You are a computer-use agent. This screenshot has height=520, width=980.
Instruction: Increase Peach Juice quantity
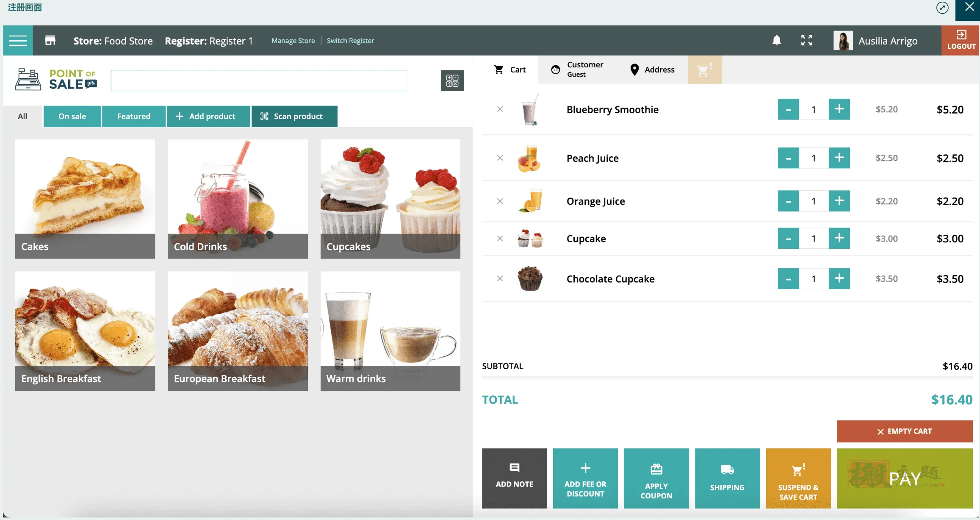[x=839, y=158]
